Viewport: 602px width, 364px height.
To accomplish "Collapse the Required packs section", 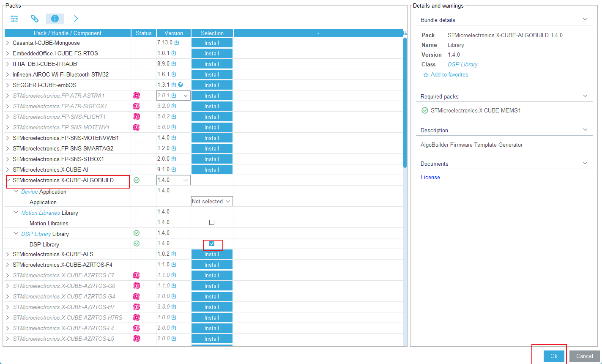I will click(x=585, y=96).
